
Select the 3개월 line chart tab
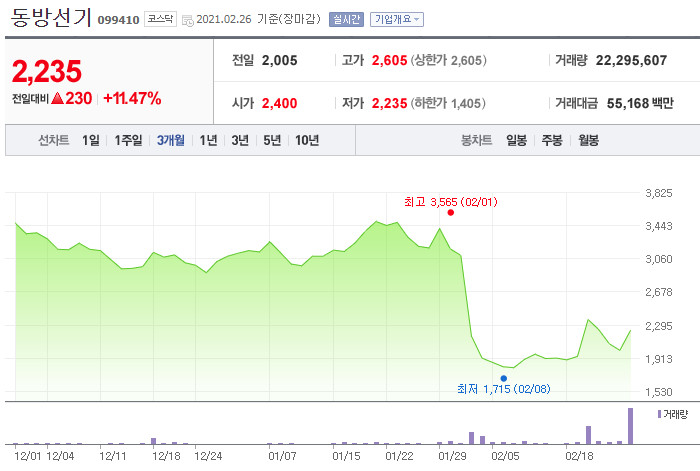click(171, 141)
